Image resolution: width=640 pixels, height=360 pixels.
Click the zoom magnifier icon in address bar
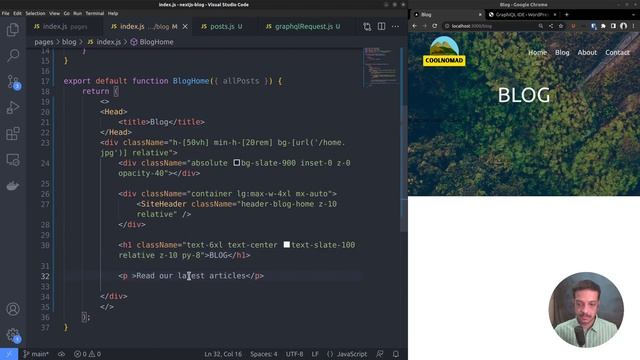(540, 26)
